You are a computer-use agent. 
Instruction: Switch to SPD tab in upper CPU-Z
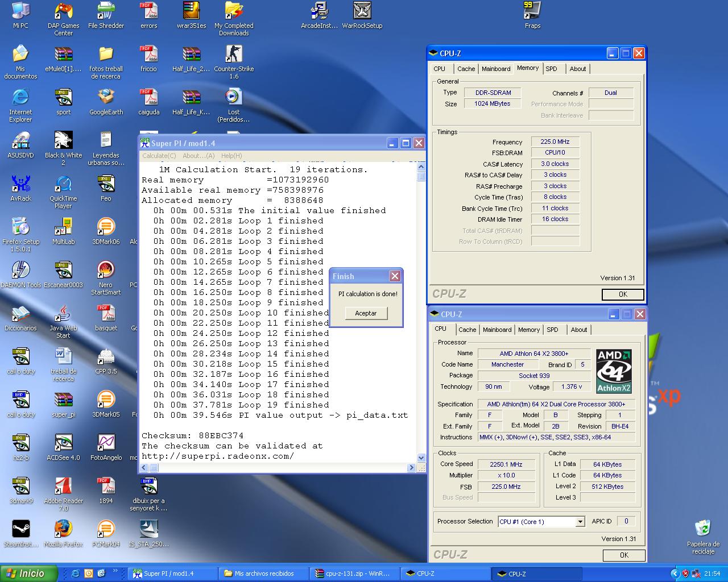(x=551, y=69)
